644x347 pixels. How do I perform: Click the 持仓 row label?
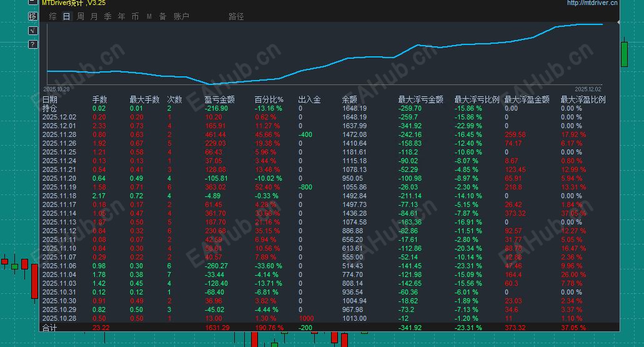50,108
